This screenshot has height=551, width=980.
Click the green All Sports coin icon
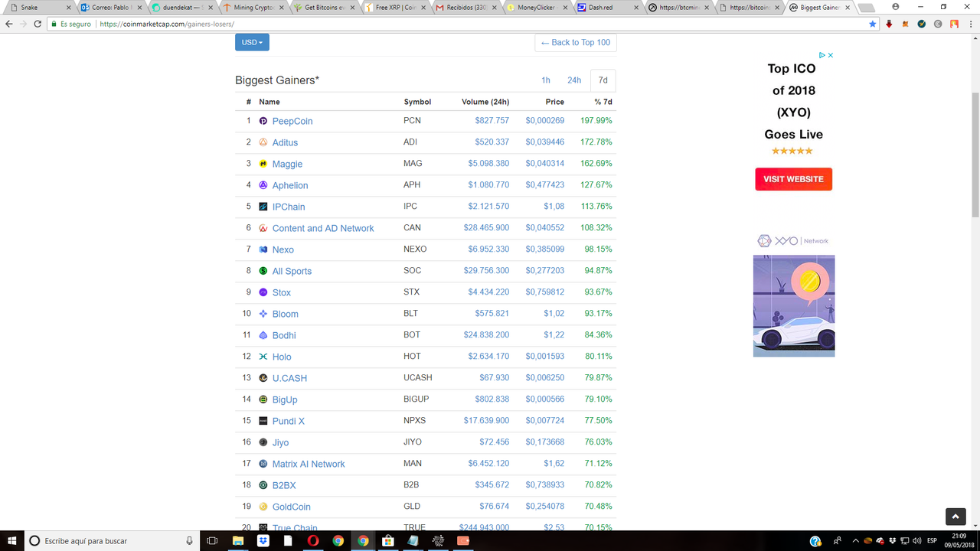point(263,271)
